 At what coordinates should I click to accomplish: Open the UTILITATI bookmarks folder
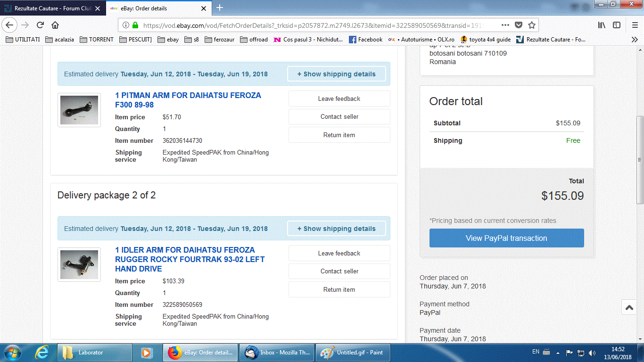[x=23, y=40]
